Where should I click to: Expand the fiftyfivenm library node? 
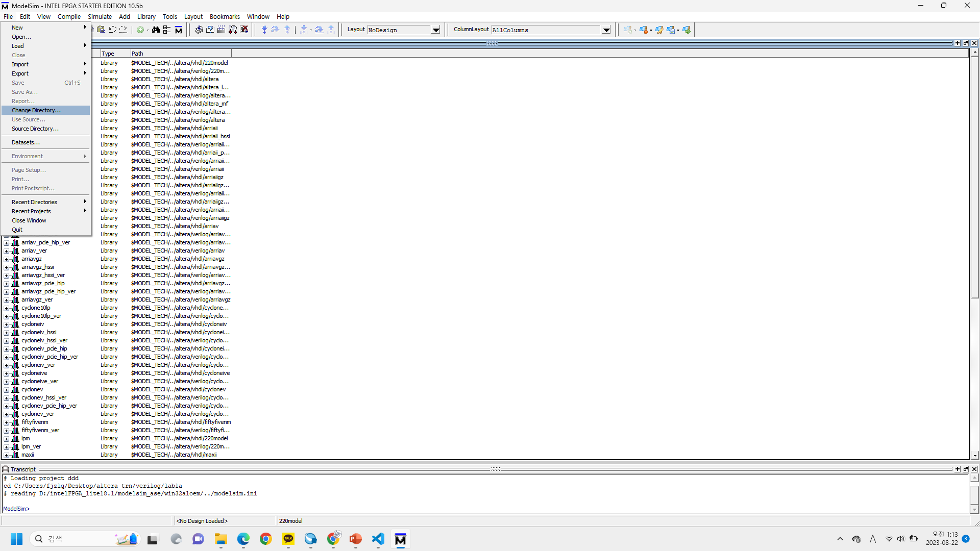(7, 422)
